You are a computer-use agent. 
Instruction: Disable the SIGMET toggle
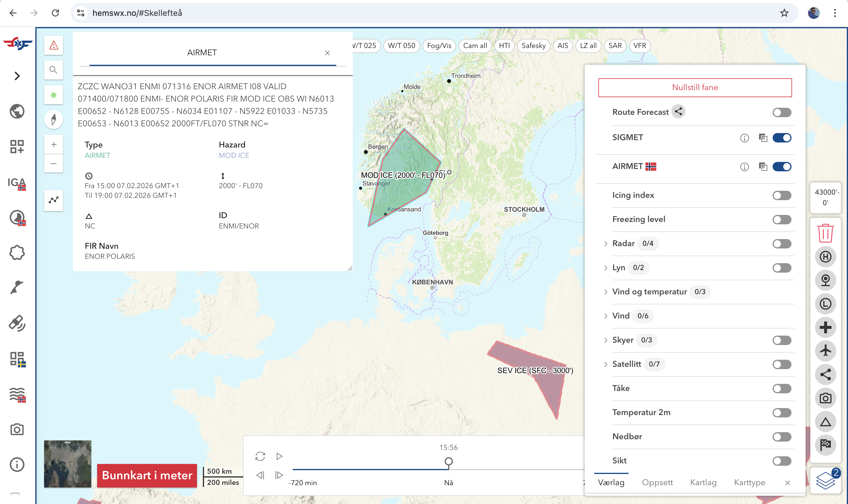coord(781,138)
